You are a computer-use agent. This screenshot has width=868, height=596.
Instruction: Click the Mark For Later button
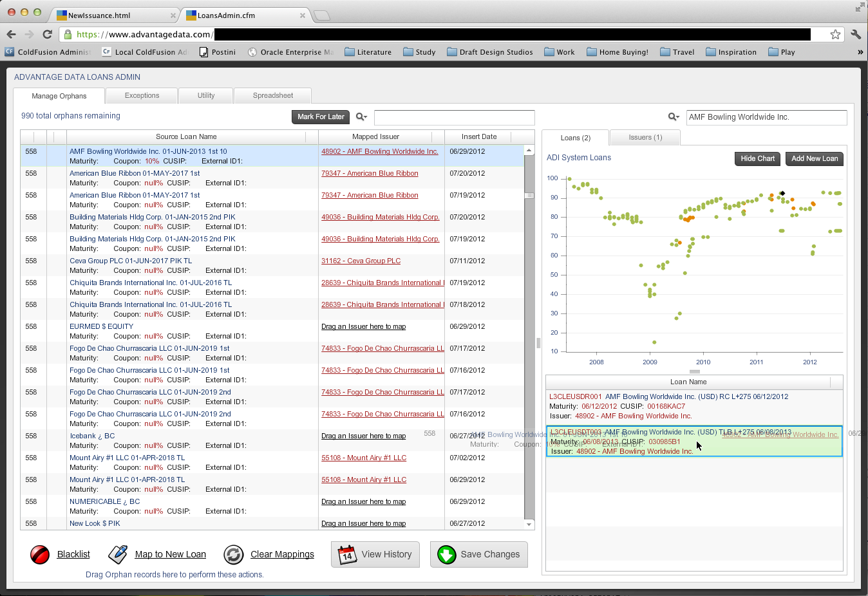(x=321, y=116)
